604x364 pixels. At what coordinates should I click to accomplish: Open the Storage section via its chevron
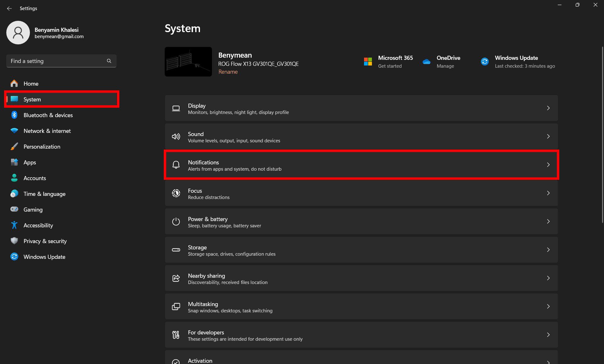(548, 250)
